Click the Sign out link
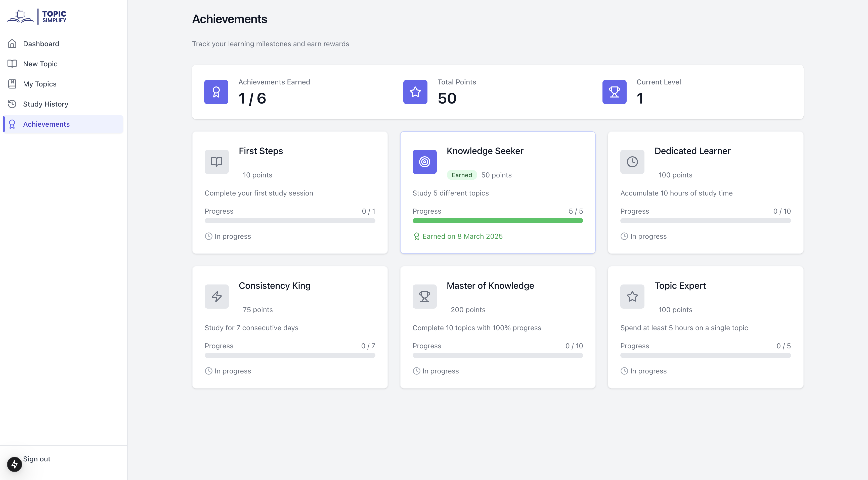 (x=36, y=459)
